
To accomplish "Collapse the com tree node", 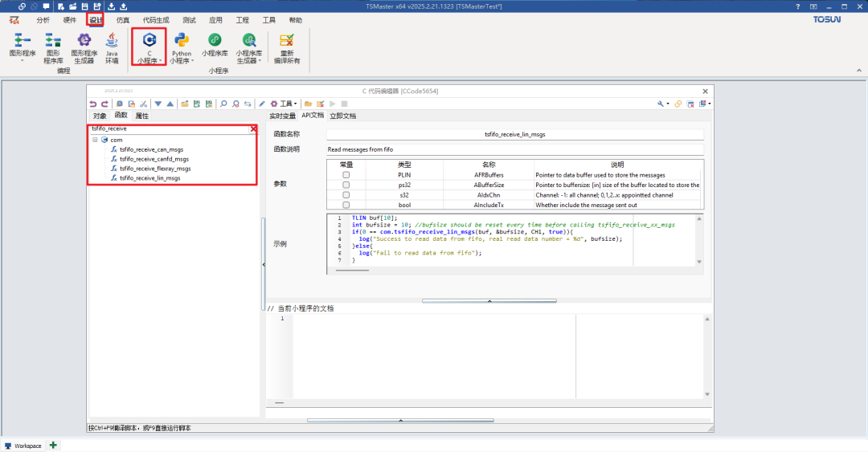I will (x=95, y=140).
